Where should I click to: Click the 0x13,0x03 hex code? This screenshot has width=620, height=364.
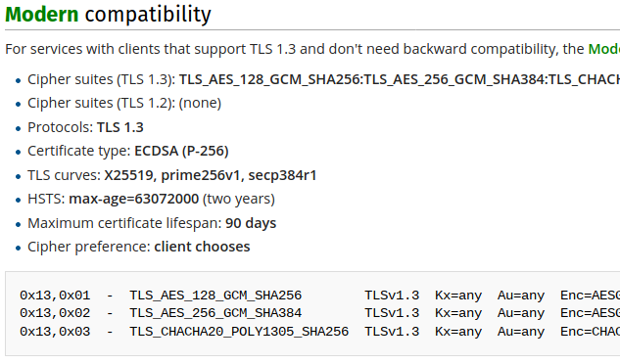click(x=55, y=331)
